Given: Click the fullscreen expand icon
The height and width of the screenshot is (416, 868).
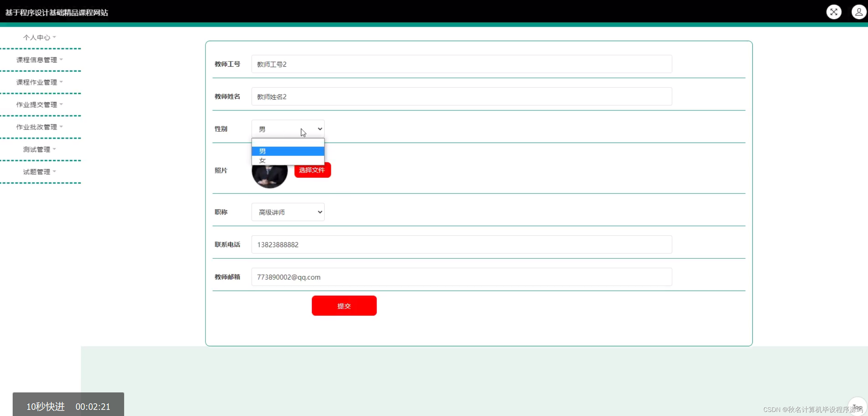Looking at the screenshot, I should click(x=833, y=12).
